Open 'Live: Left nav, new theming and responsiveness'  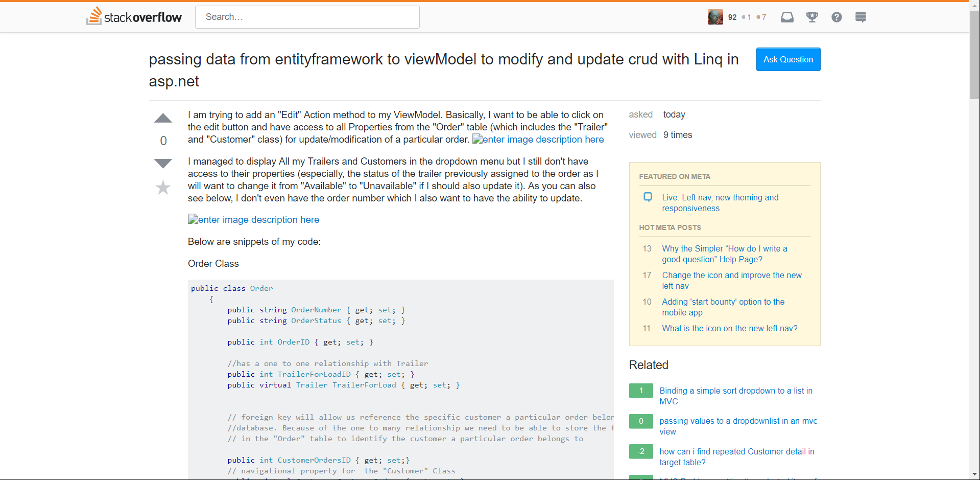(720, 202)
